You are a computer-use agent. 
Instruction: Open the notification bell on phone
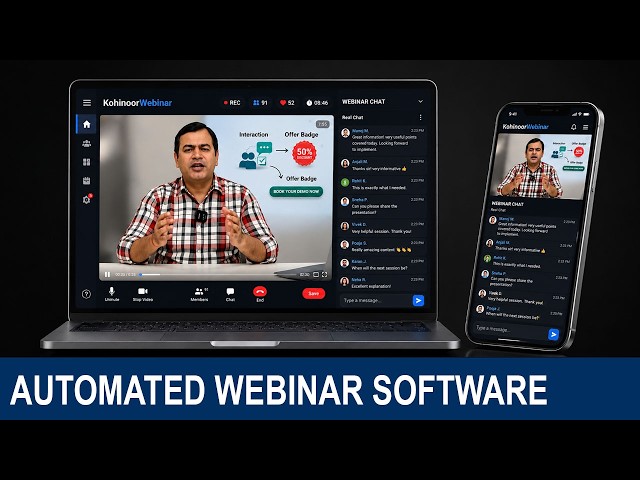pyautogui.click(x=573, y=127)
